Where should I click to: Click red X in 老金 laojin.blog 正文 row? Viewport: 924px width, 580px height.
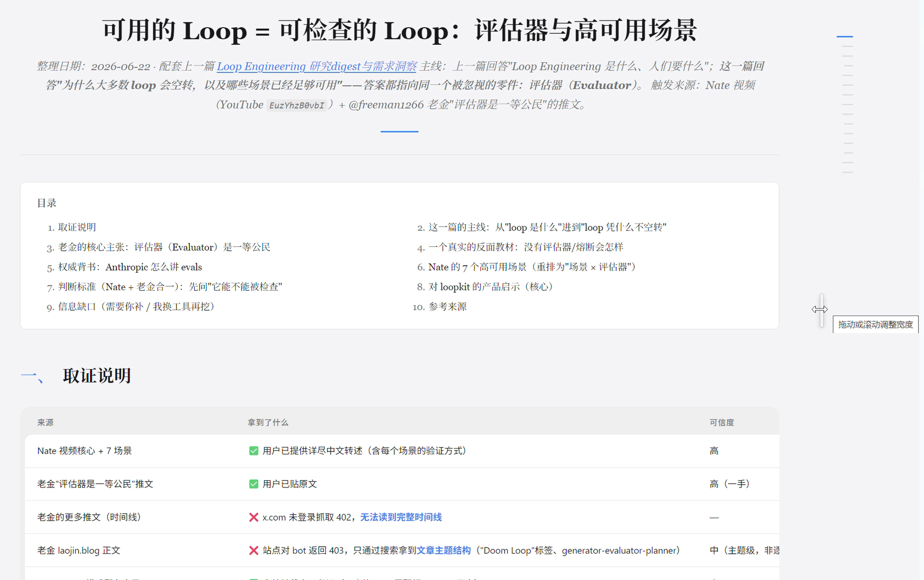point(253,550)
